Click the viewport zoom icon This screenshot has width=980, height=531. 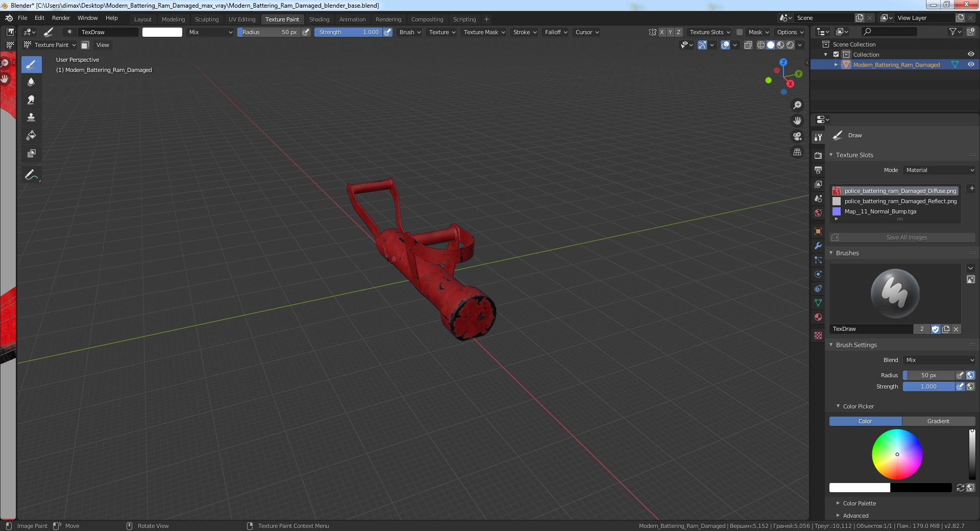pos(797,105)
